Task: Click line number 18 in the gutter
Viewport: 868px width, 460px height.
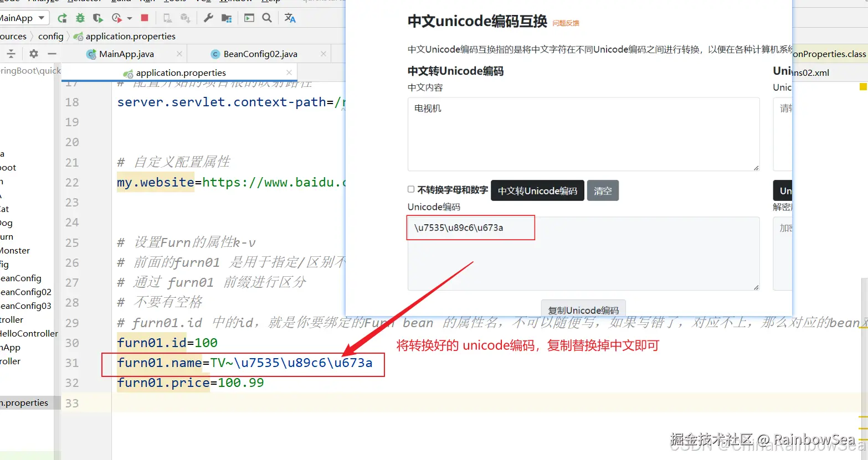Action: 72,102
